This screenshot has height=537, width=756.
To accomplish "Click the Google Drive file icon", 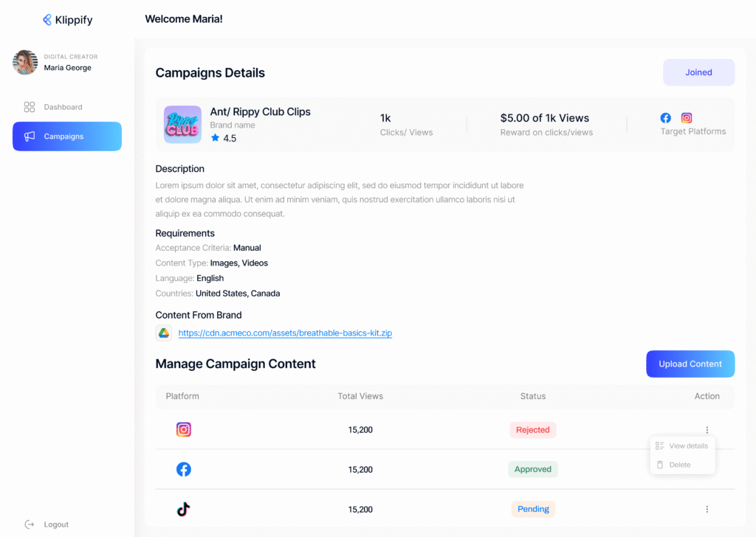I will 164,333.
